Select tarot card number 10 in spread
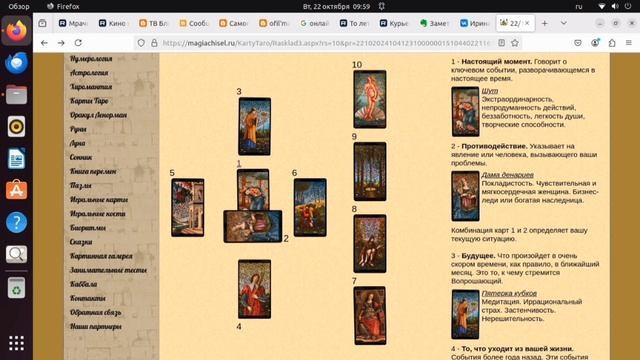This screenshot has height=360, width=640. 370,99
